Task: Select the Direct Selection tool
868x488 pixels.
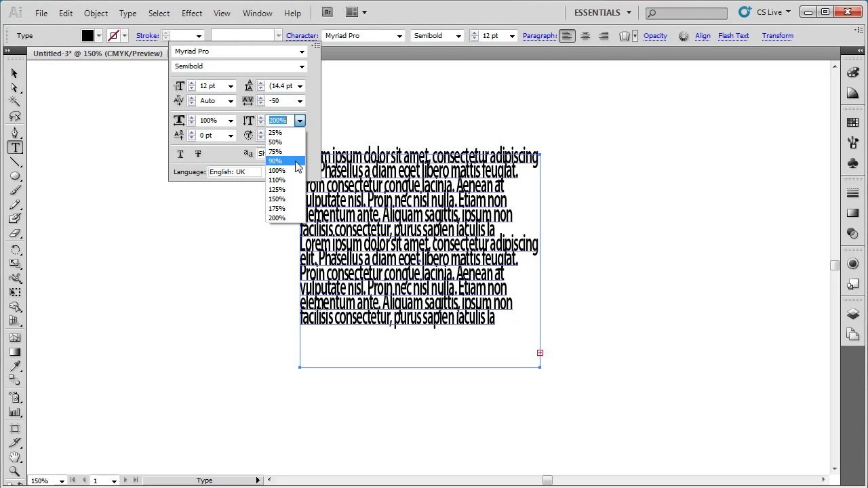Action: (14, 87)
